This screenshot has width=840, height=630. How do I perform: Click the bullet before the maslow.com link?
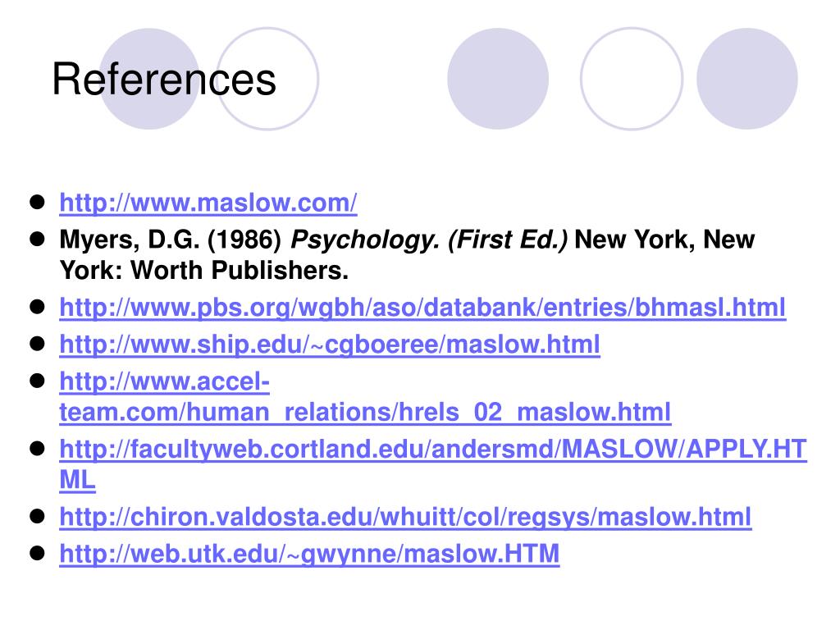coord(38,202)
